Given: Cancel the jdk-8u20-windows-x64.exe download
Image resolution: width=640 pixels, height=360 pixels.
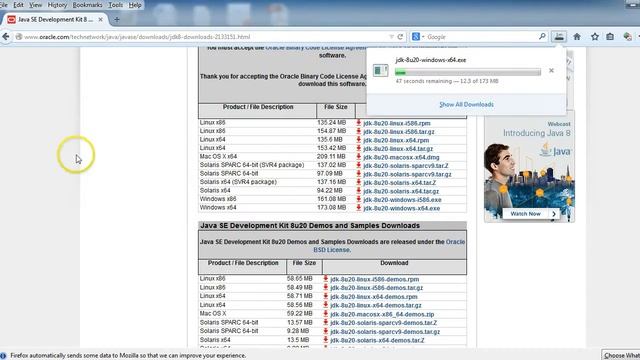Looking at the screenshot, I should (x=551, y=71).
